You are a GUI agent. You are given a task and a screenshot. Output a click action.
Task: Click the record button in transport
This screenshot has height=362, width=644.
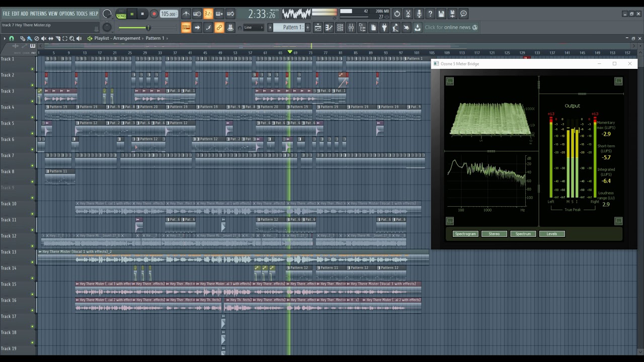154,14
